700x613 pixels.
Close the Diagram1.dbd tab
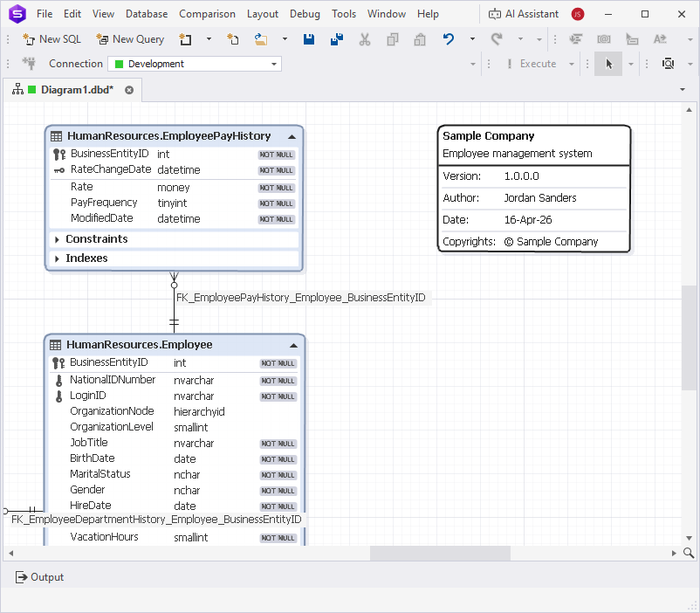pyautogui.click(x=129, y=90)
